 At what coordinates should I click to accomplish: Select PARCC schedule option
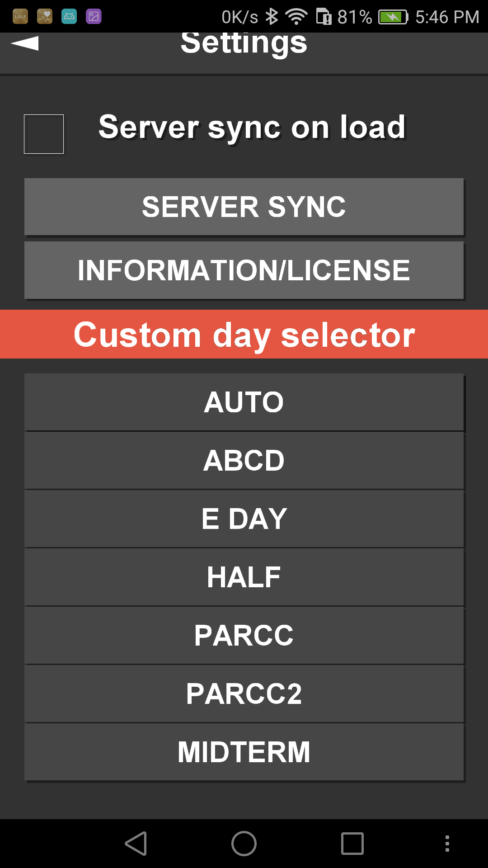tap(244, 636)
